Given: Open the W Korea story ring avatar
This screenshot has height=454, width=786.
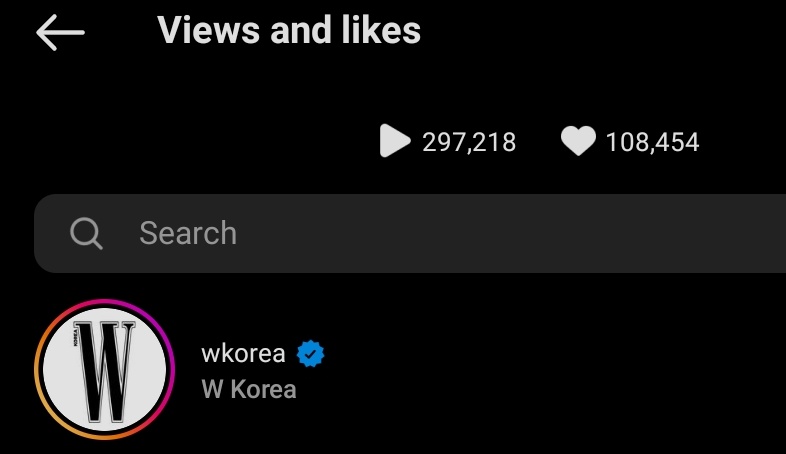Looking at the screenshot, I should click(104, 369).
